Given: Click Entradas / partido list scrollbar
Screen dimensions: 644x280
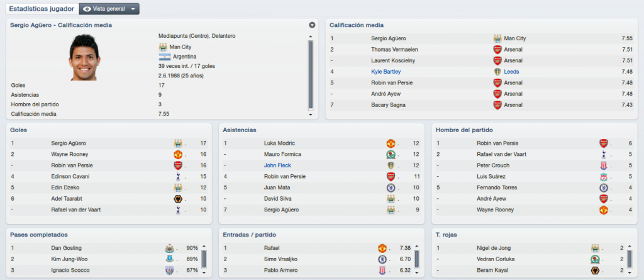Looking at the screenshot, I should [417, 259].
